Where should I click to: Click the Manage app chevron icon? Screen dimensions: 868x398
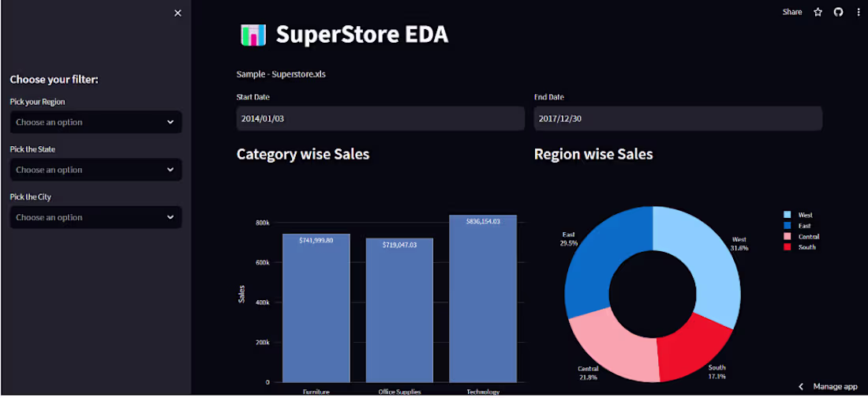pos(802,386)
